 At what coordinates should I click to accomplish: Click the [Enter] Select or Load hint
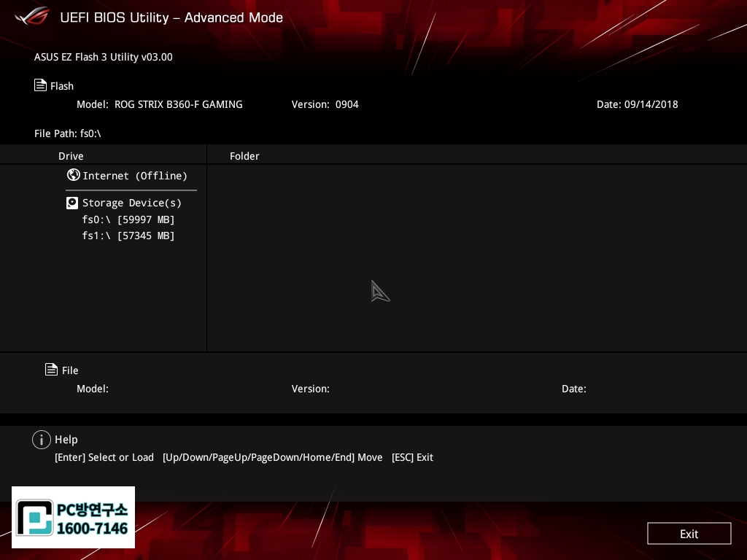(104, 457)
